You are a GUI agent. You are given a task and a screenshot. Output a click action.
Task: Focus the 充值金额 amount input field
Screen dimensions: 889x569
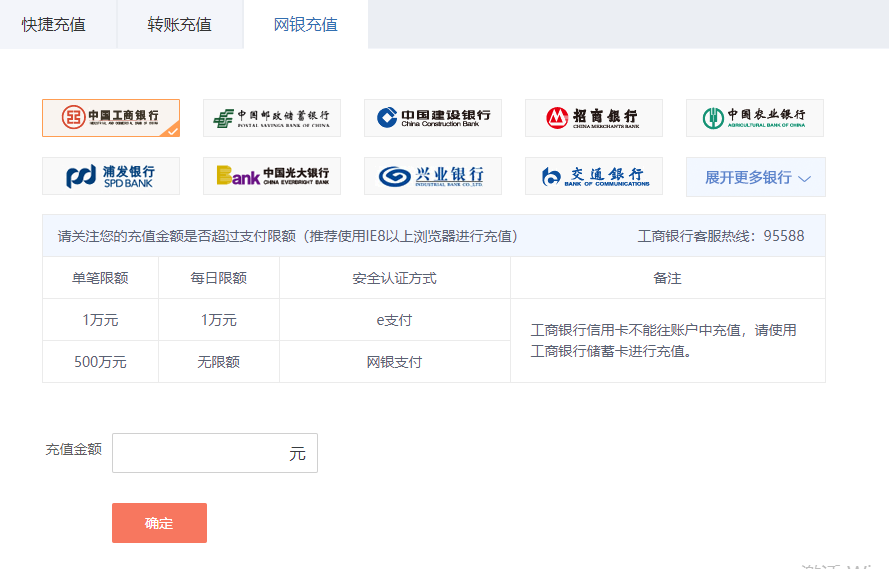click(200, 453)
